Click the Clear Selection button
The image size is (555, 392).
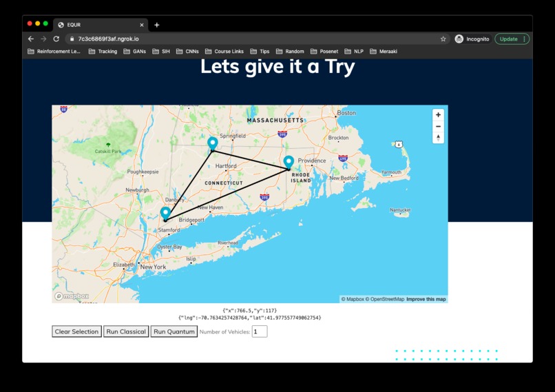(77, 331)
